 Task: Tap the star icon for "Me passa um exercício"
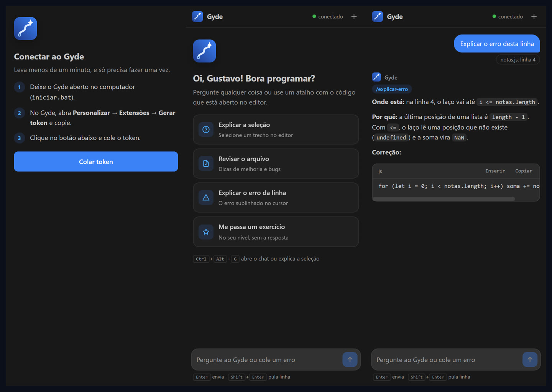pos(206,232)
